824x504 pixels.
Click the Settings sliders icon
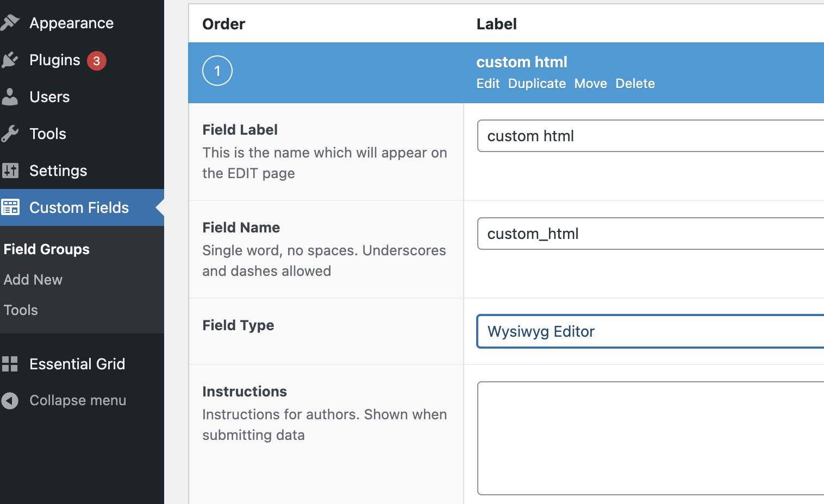(10, 171)
